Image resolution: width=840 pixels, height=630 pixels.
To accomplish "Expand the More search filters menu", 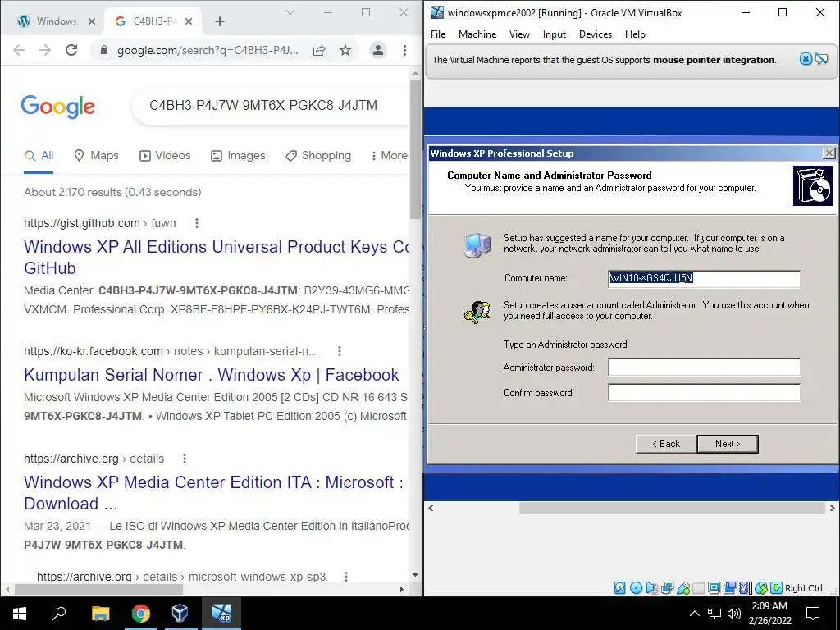I will tap(389, 155).
